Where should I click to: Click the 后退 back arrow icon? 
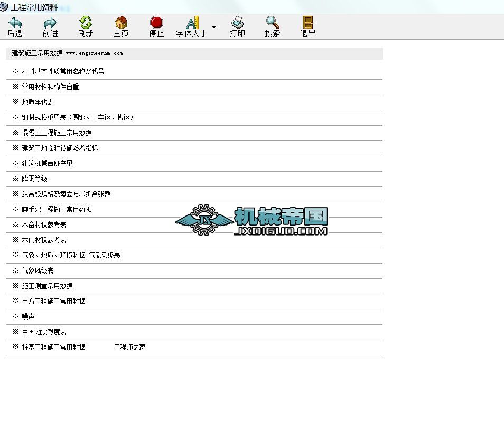click(x=15, y=23)
